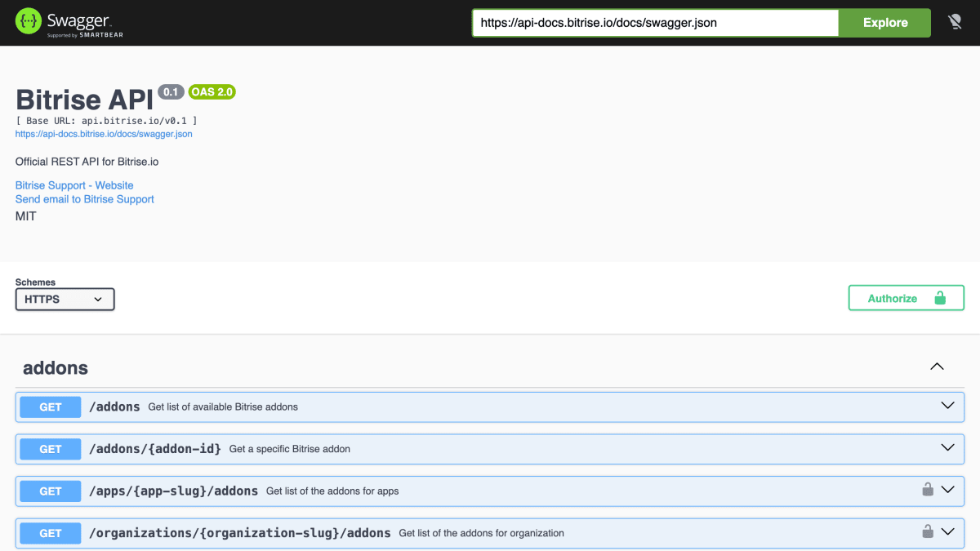Click the /apps/{app-slug}/addons path text
980x551 pixels.
coord(173,491)
